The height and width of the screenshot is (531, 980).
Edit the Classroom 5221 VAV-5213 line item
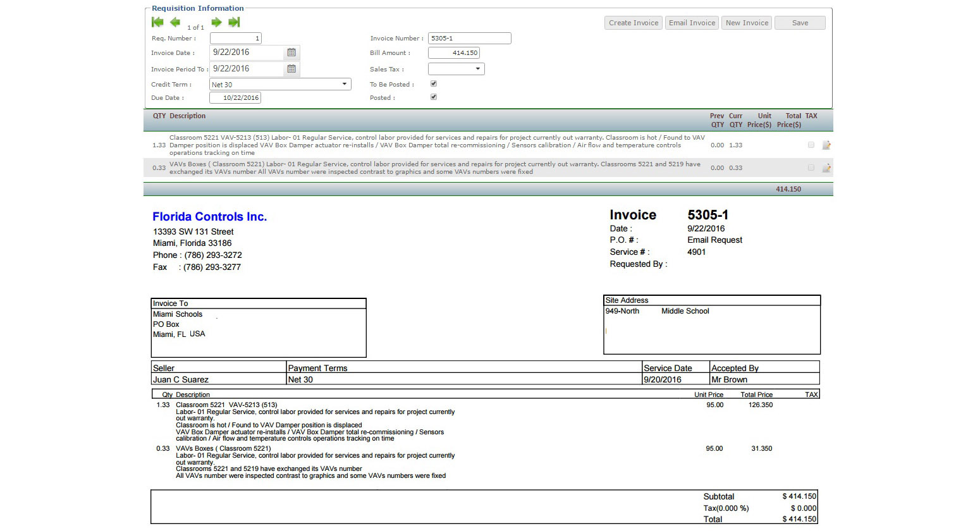tap(826, 145)
